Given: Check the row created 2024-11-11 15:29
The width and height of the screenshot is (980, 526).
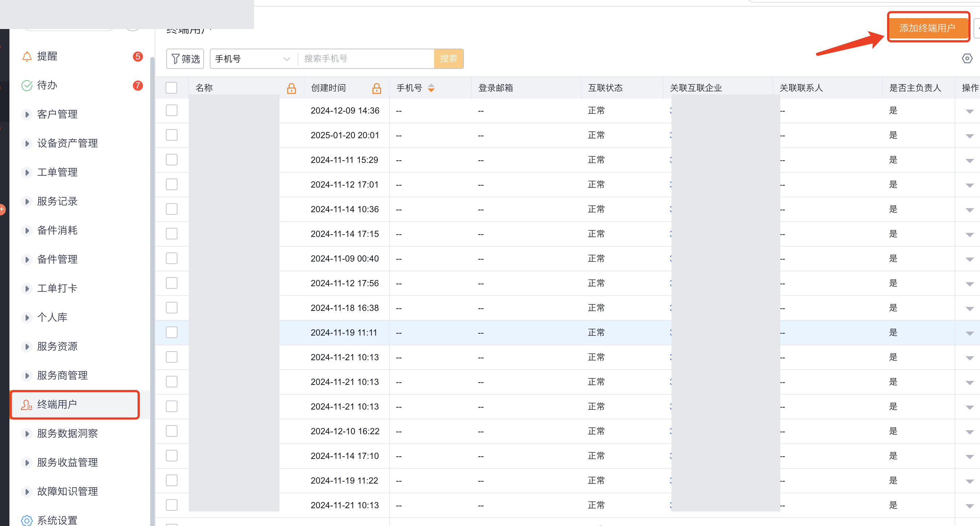Looking at the screenshot, I should pyautogui.click(x=172, y=160).
